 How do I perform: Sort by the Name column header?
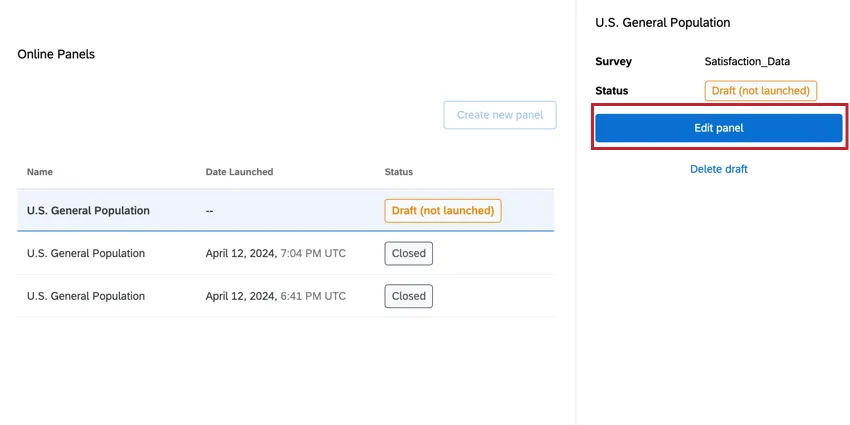pyautogui.click(x=40, y=172)
